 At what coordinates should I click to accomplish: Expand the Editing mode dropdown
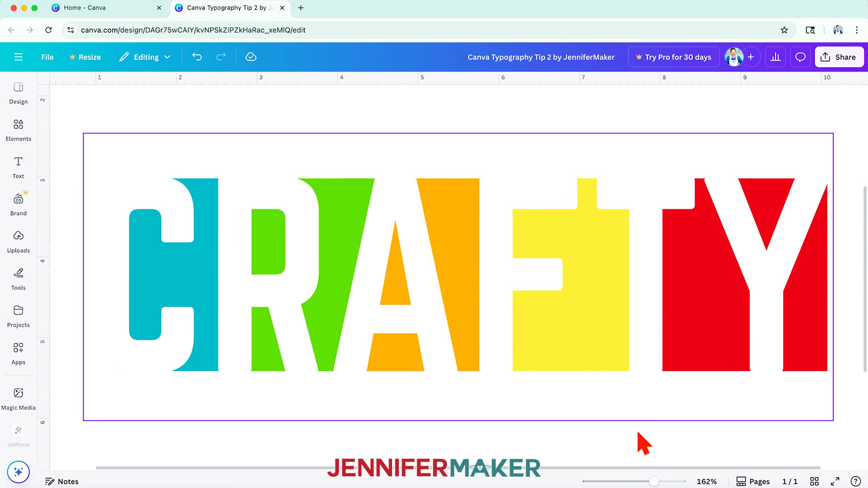coord(144,57)
